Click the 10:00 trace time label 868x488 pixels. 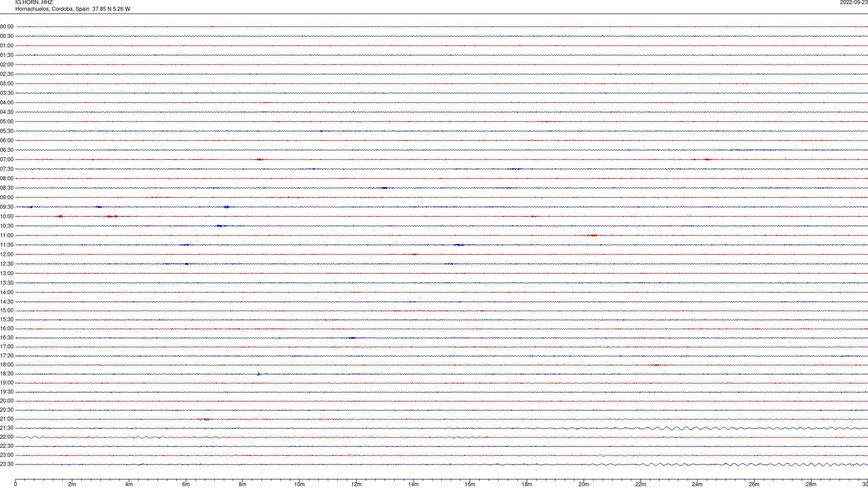click(7, 216)
